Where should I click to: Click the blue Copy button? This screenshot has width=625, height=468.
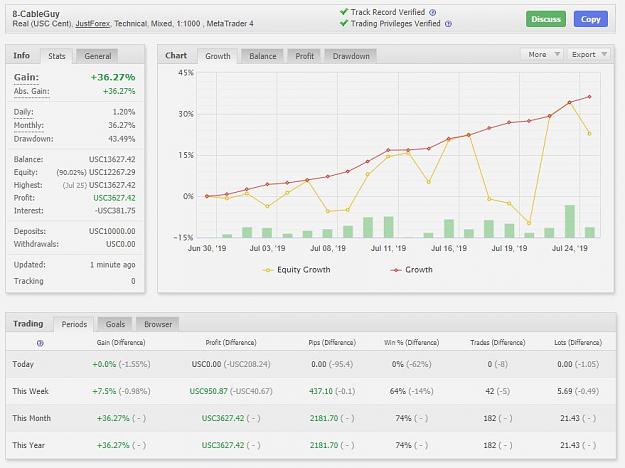(x=591, y=19)
